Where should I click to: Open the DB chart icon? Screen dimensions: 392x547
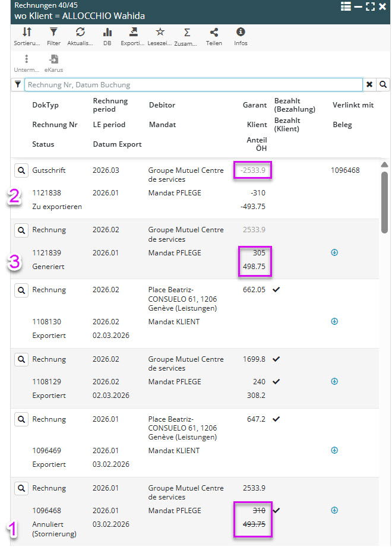click(107, 33)
